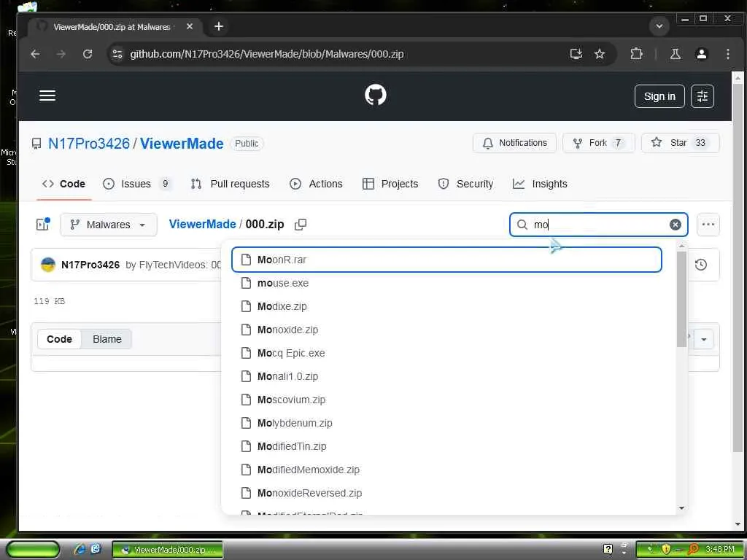Image resolution: width=747 pixels, height=560 pixels.
Task: Click the ViewerMade/000.zip taskbar button
Action: pos(168,550)
